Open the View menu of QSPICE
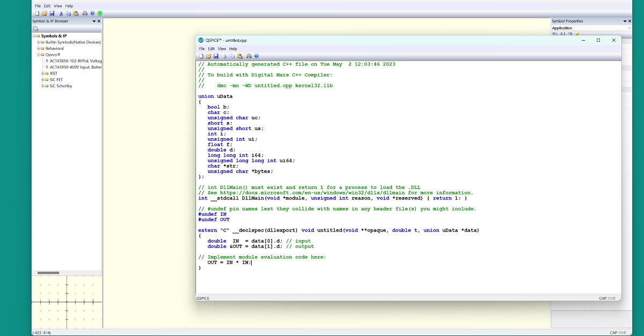This screenshot has height=336, width=644. [58, 5]
